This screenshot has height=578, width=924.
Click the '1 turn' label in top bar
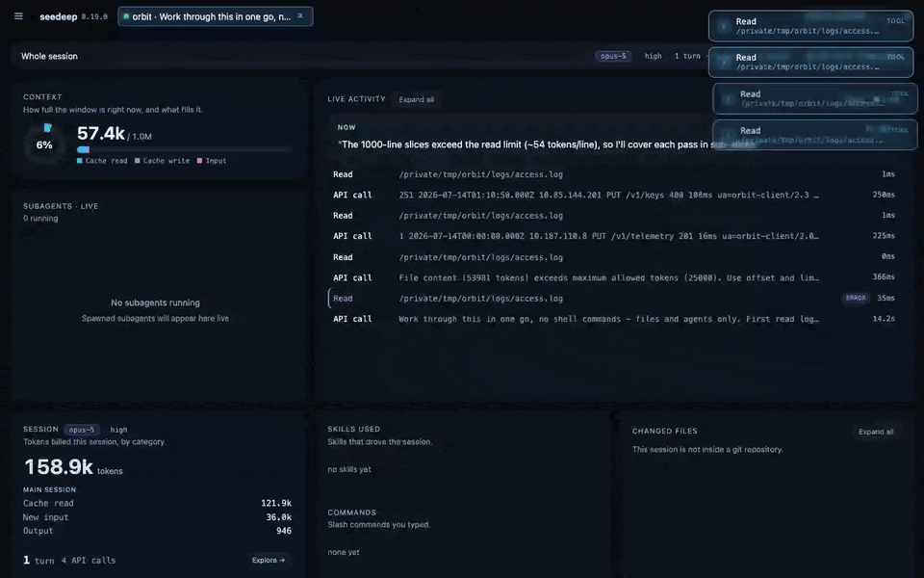(687, 56)
